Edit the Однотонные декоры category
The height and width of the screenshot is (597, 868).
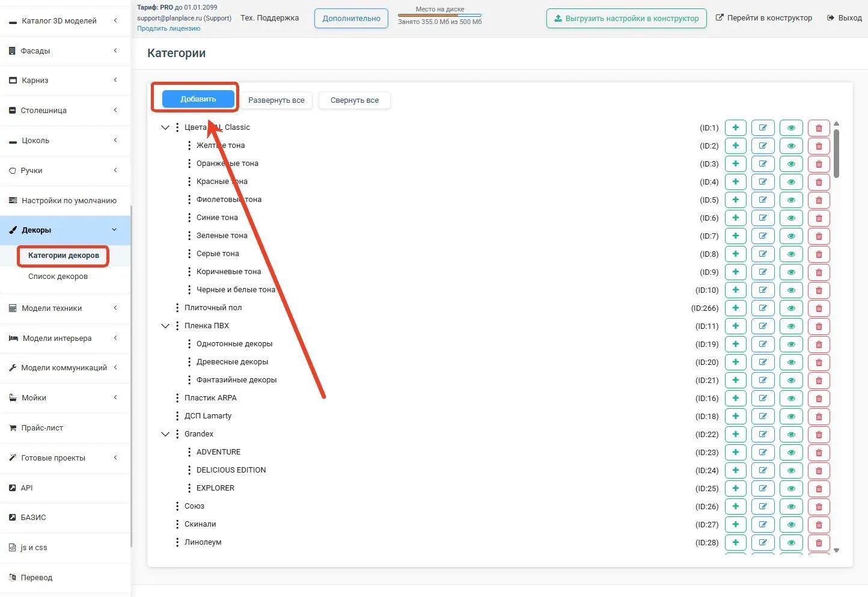coord(763,344)
